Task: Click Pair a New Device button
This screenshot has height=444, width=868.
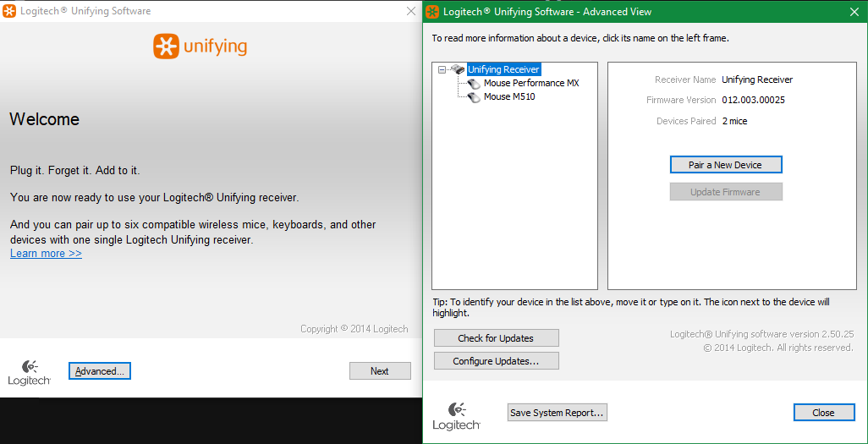Action: [x=725, y=165]
